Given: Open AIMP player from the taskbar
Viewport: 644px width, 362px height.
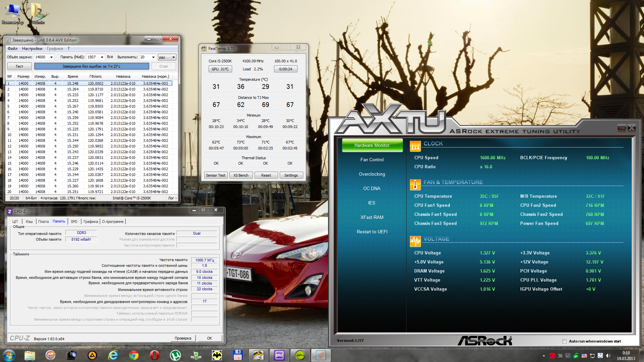Looking at the screenshot, I should pyautogui.click(x=92, y=355).
